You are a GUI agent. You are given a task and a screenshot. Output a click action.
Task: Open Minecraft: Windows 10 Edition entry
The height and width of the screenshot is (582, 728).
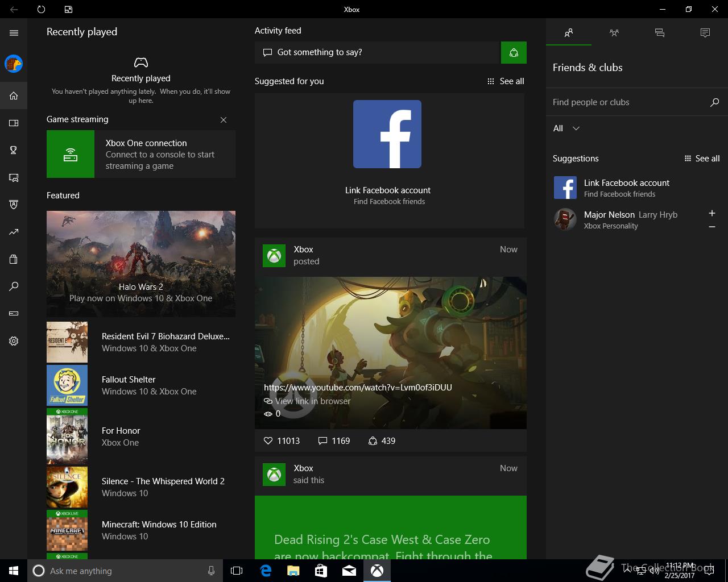point(141,530)
